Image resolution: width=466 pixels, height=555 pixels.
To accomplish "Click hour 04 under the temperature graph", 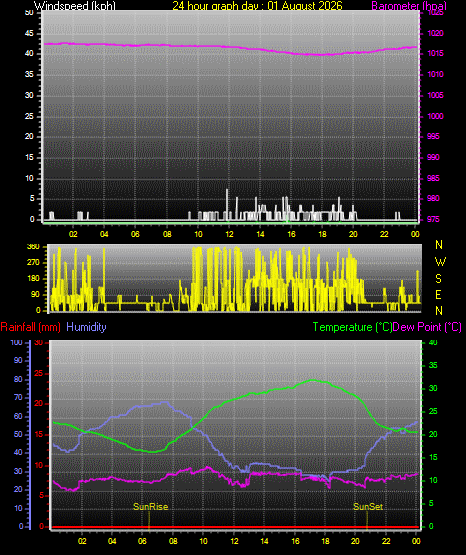I will 112,542.
